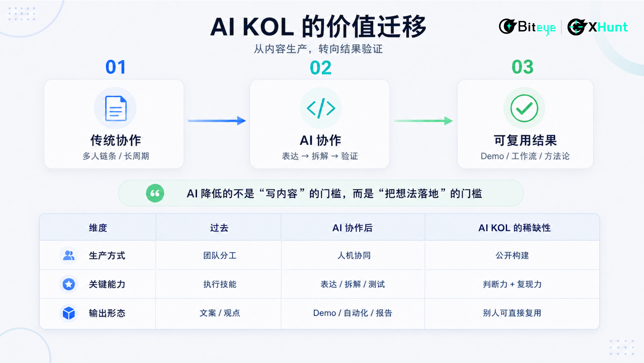Click the 03 number heading
Screen dimensions: 644x363
(x=523, y=67)
